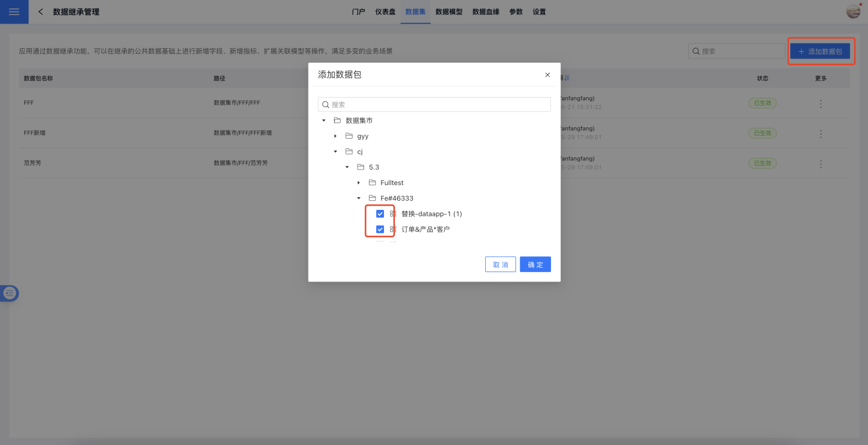Expand the gyy folder
Screen dimensions: 868x445
pyautogui.click(x=335, y=136)
